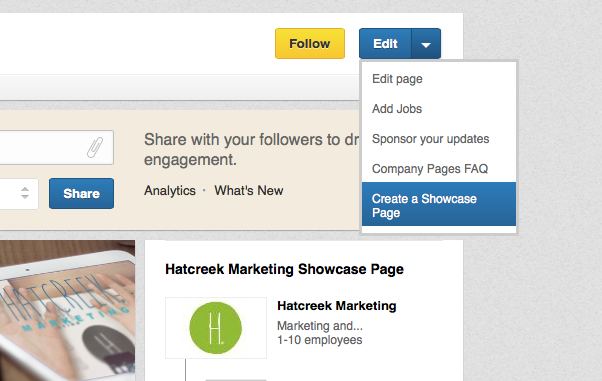This screenshot has height=381, width=602.
Task: Open the Hatcreek Marketing company name link
Action: point(337,306)
